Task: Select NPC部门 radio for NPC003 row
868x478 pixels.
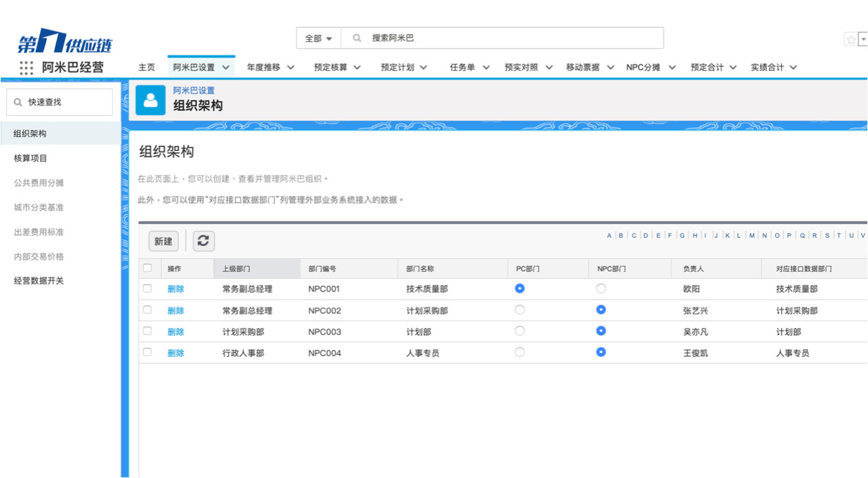Action: (x=601, y=331)
